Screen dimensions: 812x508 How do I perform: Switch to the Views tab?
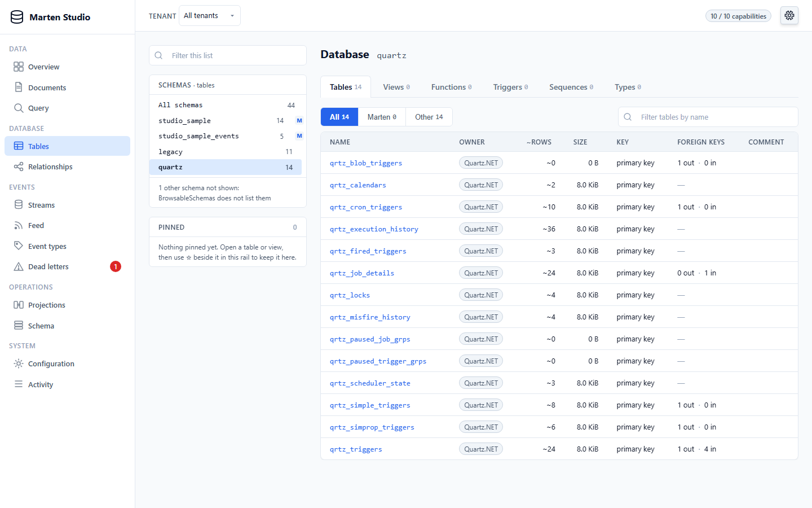396,87
